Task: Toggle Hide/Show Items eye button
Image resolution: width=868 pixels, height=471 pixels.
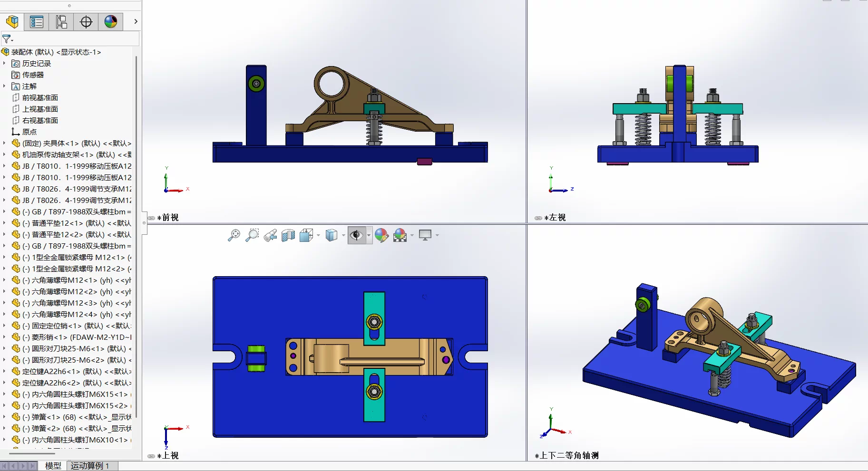Action: click(356, 235)
